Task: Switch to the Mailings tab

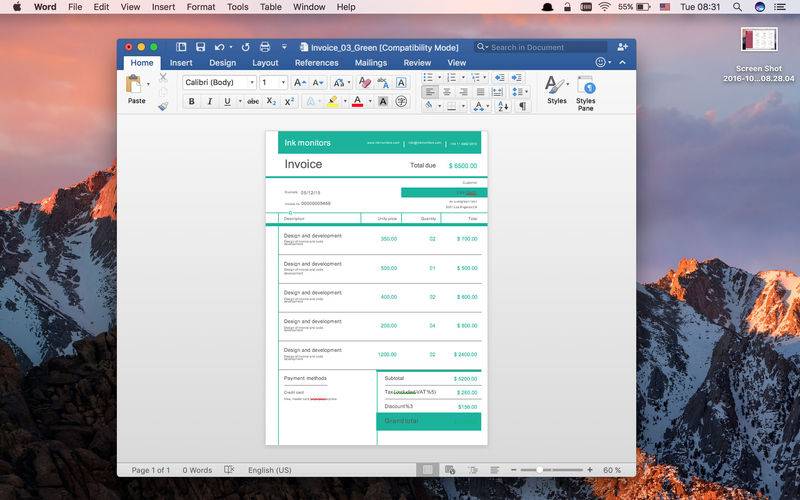Action: coord(371,63)
